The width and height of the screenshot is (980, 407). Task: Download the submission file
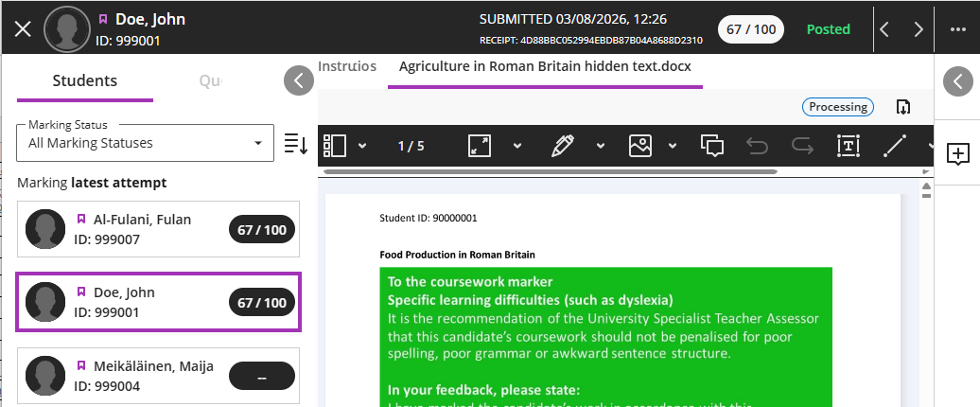click(x=902, y=107)
